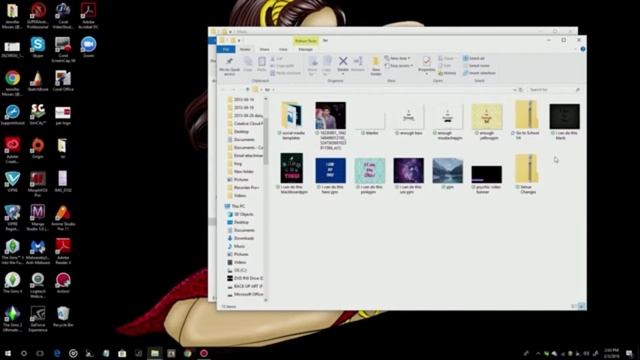
Task: Switch to the View ribbon tab
Action: pos(283,49)
